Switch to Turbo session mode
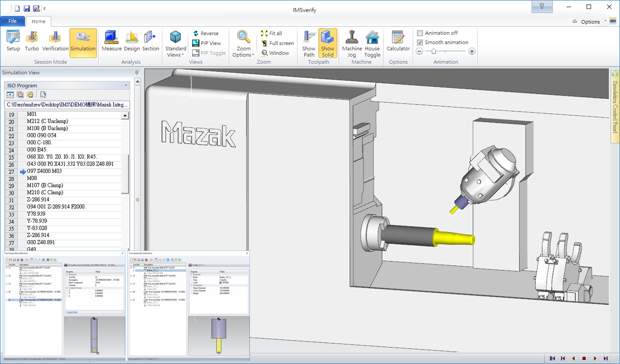This screenshot has height=364, width=620. [32, 41]
